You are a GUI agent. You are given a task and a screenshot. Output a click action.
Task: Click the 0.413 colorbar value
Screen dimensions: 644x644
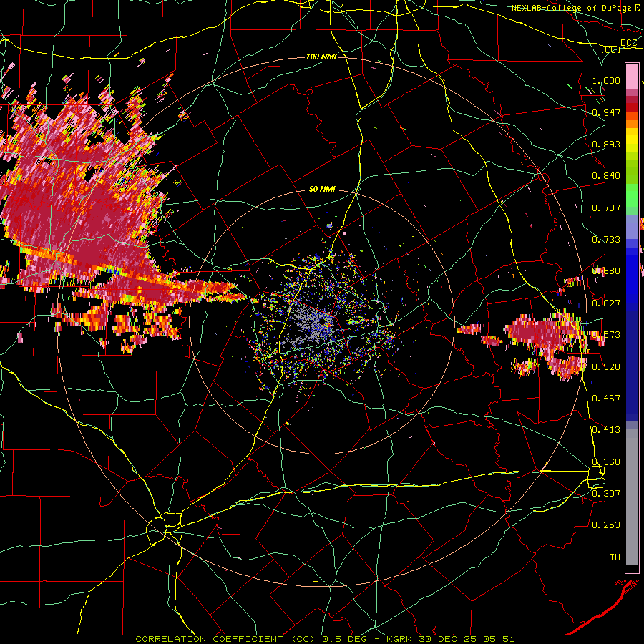[x=606, y=430]
